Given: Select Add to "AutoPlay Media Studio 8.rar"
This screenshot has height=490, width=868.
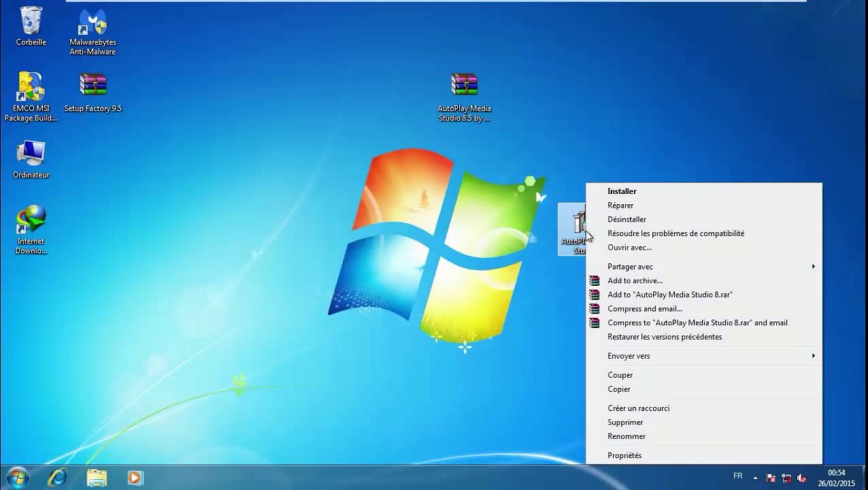Looking at the screenshot, I should pos(704,295).
